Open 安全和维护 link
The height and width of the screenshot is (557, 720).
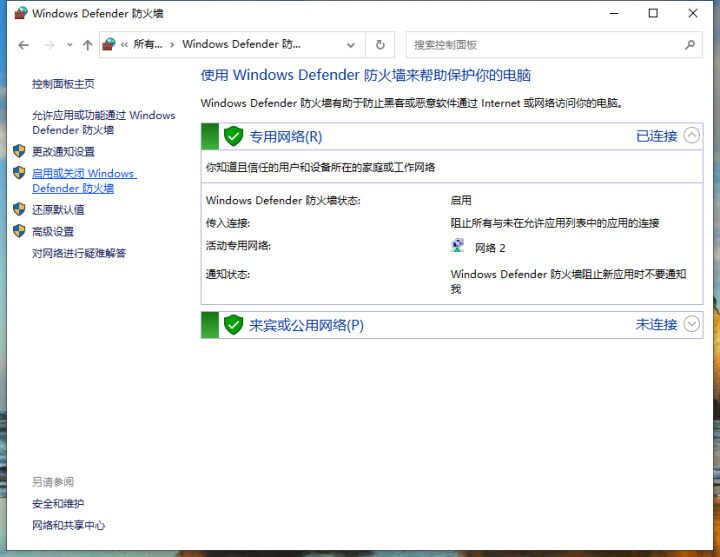click(58, 504)
